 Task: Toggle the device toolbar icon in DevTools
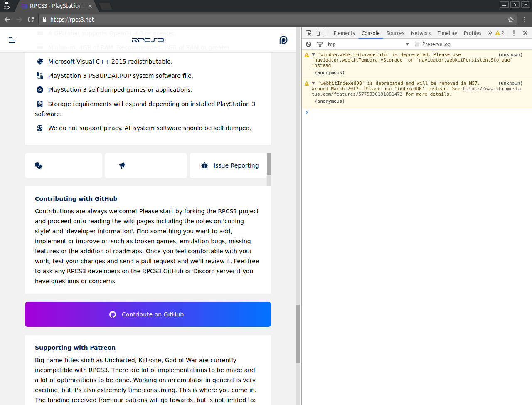320,33
